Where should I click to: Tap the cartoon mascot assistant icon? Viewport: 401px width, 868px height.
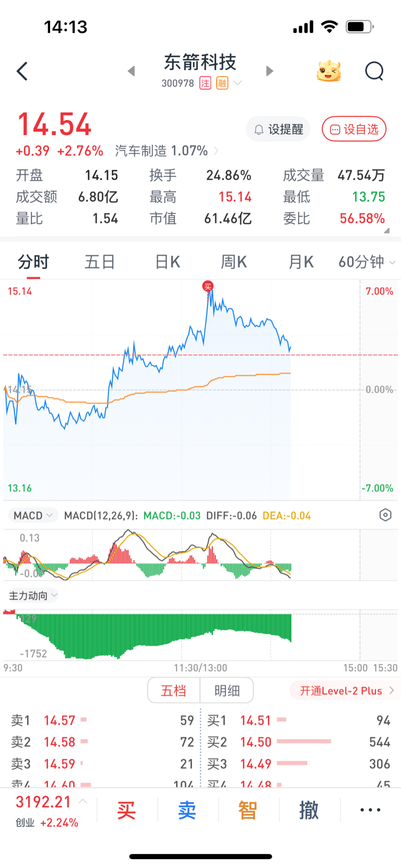(x=329, y=71)
